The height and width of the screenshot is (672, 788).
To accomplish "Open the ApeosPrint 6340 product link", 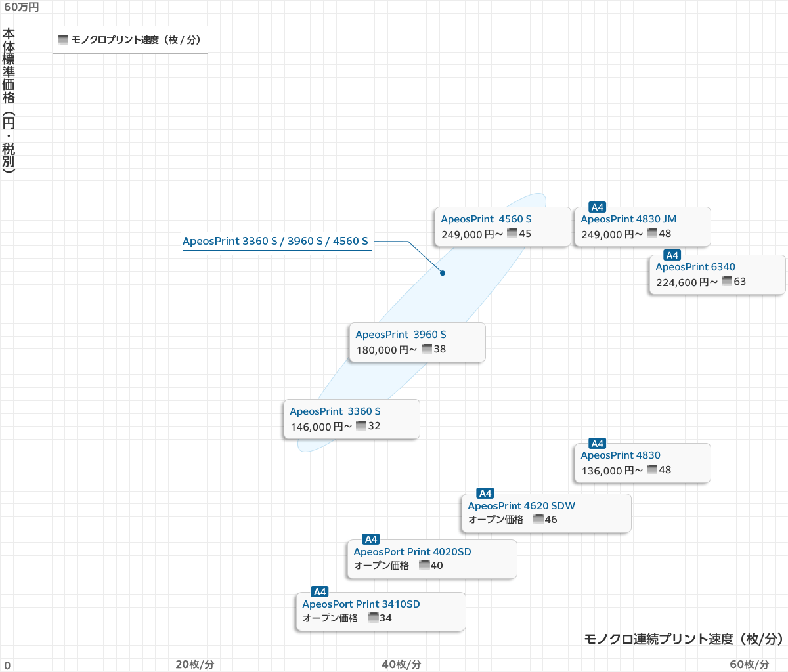I will pos(695,267).
